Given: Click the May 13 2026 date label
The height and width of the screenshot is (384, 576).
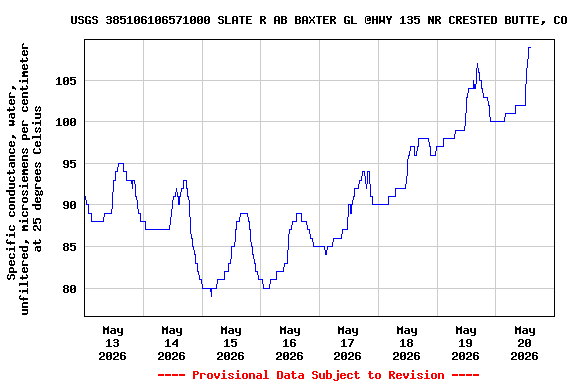Looking at the screenshot, I should point(112,343).
